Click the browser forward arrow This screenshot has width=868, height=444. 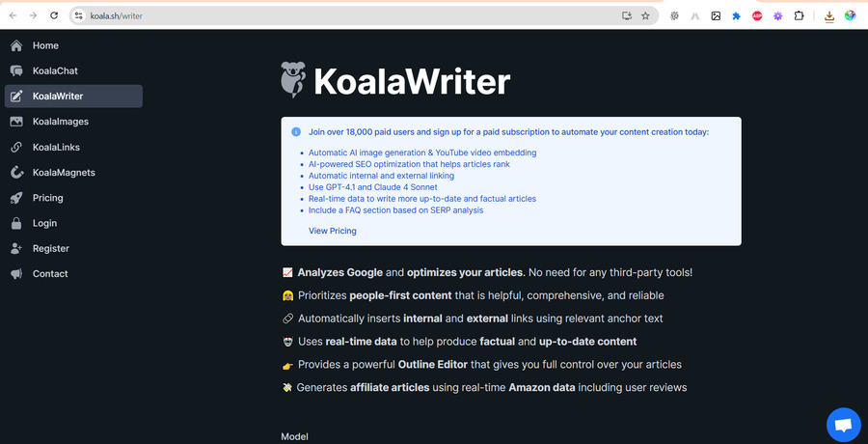click(x=33, y=15)
